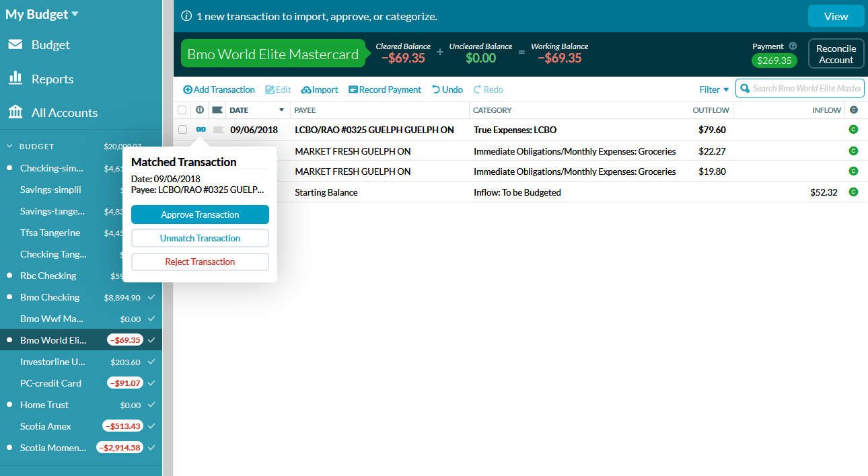The image size is (868, 476).
Task: Toggle cleared icon on the $22.27 row
Action: (x=853, y=151)
